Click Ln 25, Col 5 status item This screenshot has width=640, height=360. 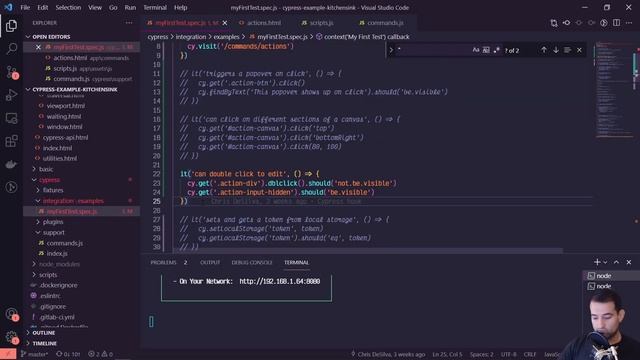pyautogui.click(x=447, y=354)
